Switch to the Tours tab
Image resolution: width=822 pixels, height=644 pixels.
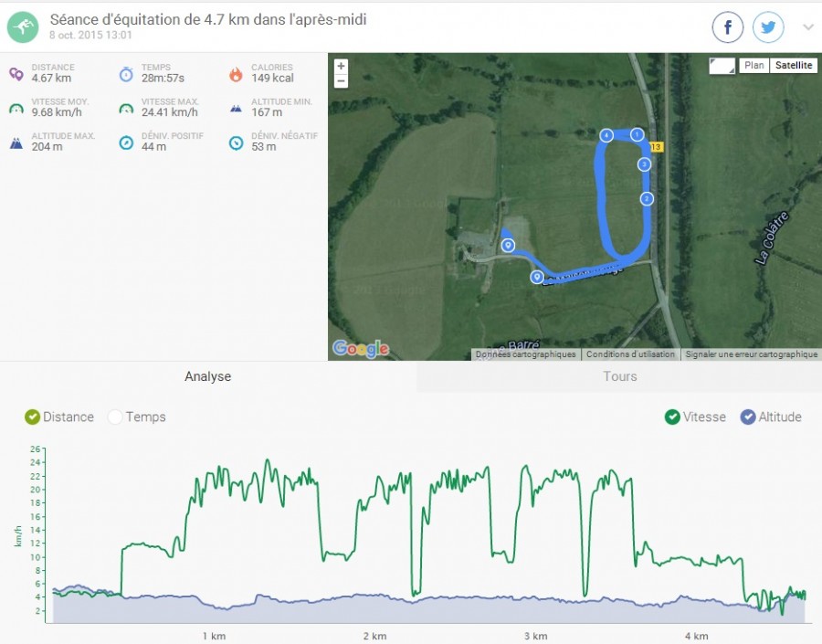click(619, 376)
